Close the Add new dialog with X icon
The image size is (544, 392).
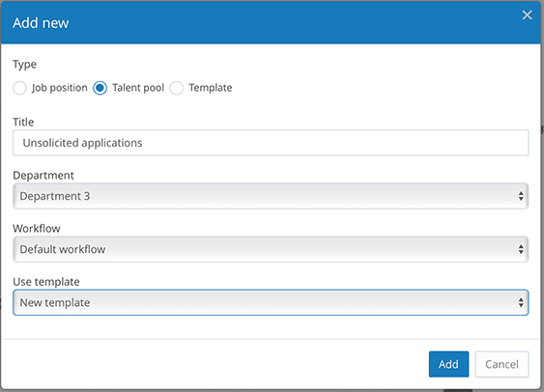(527, 14)
